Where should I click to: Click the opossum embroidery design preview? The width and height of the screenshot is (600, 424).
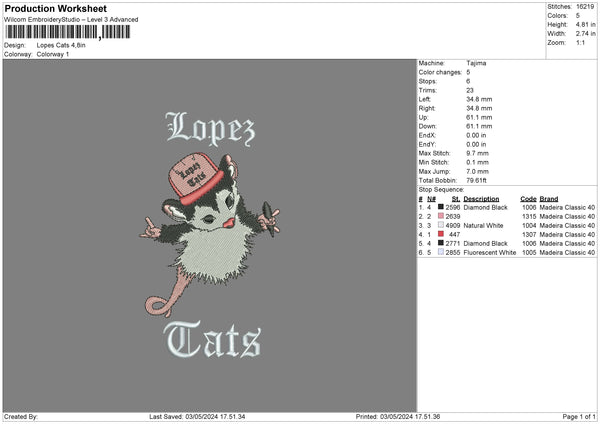(209, 235)
